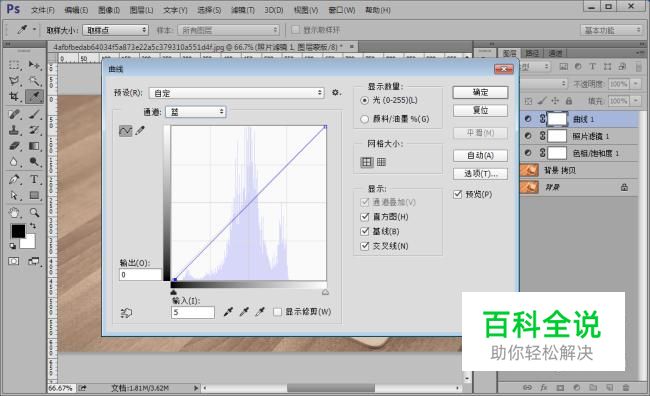Toggle the 预览(P) checkbox
Viewport: 650px width, 396px height.
point(458,194)
